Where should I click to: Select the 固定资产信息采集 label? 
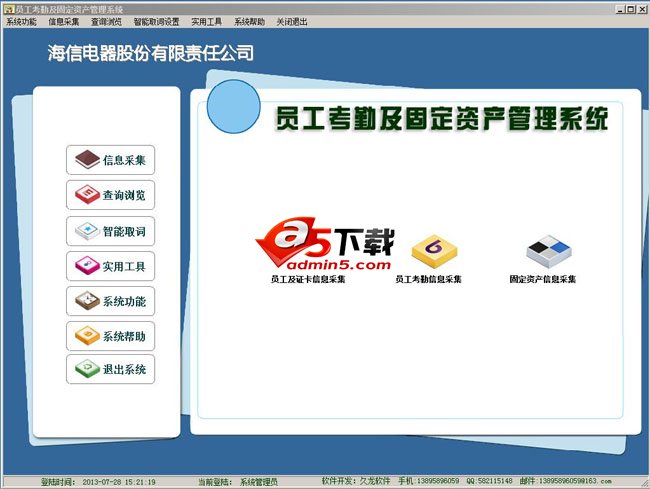coord(543,279)
